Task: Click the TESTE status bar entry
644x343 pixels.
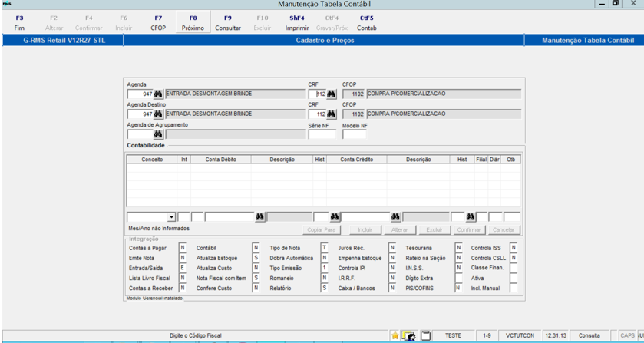Action: [453, 335]
